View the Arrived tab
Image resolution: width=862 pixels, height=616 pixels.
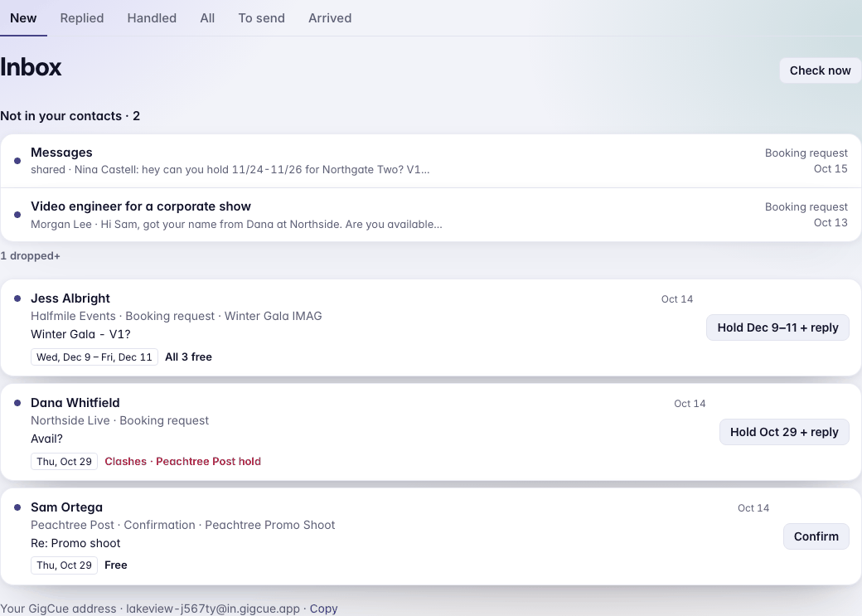(330, 18)
